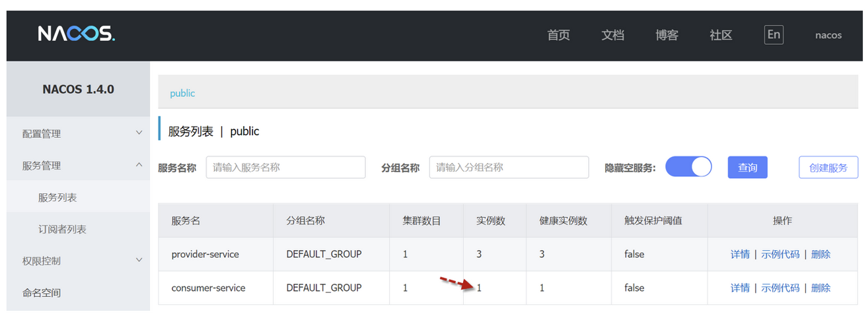Collapse the 服务管理 menu chevron
This screenshot has width=868, height=318.
(139, 166)
